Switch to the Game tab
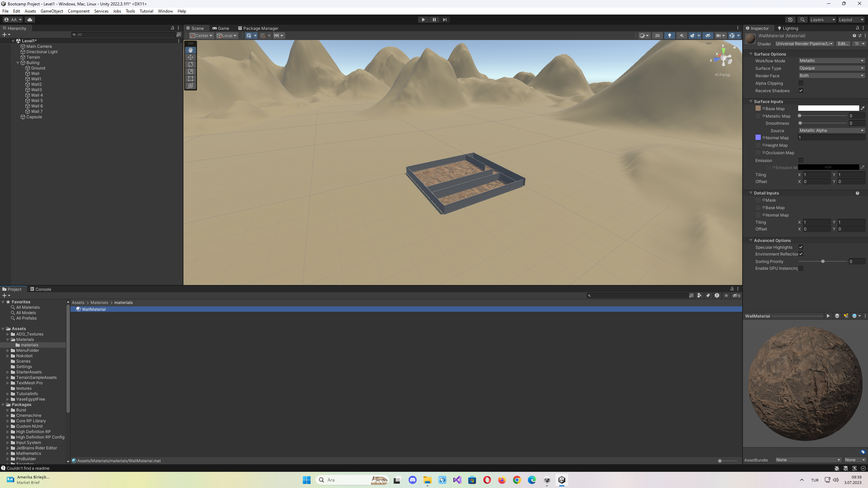Screen dimensions: 868x488 point(221,28)
